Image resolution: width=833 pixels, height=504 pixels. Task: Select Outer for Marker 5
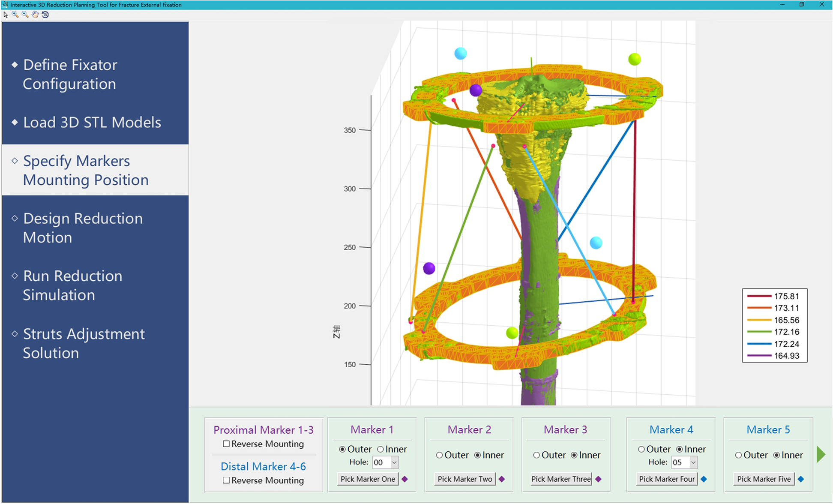[x=738, y=455]
